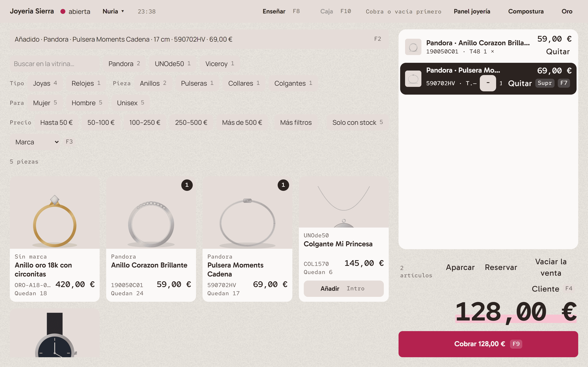Click the quantity badge on Pulsera Moments card

(x=283, y=185)
